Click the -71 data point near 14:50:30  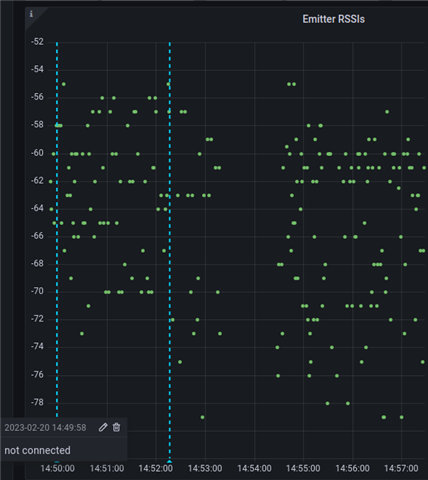pyautogui.click(x=88, y=306)
